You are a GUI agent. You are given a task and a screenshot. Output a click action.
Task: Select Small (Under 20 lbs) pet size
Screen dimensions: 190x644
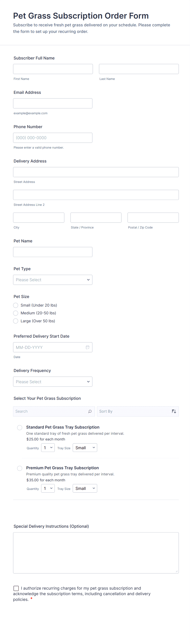point(16,305)
